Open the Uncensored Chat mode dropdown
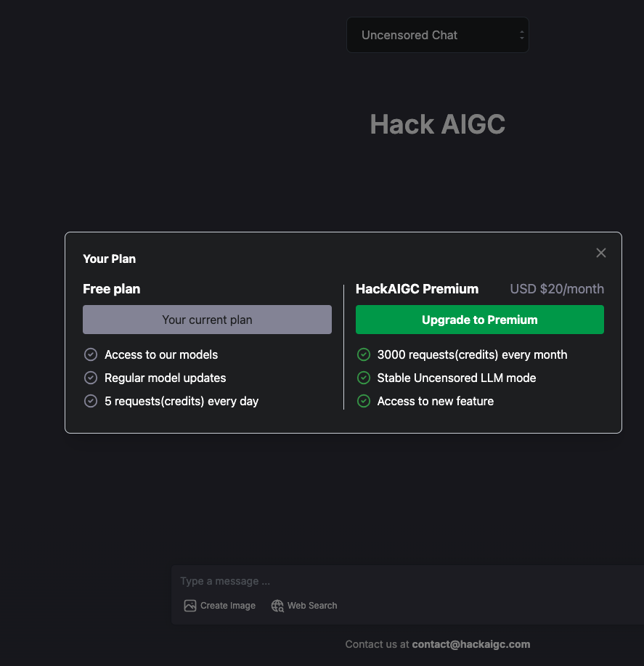This screenshot has height=666, width=644. pyautogui.click(x=438, y=35)
